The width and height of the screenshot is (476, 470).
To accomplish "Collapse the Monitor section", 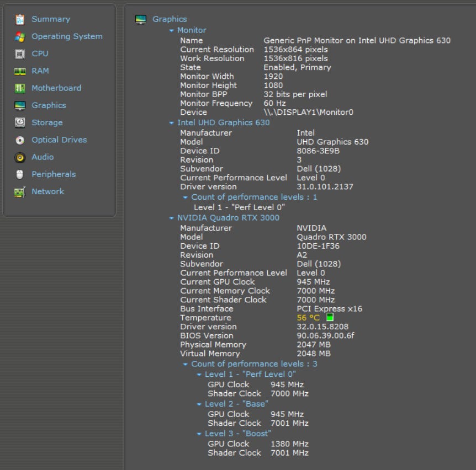I will pyautogui.click(x=172, y=30).
